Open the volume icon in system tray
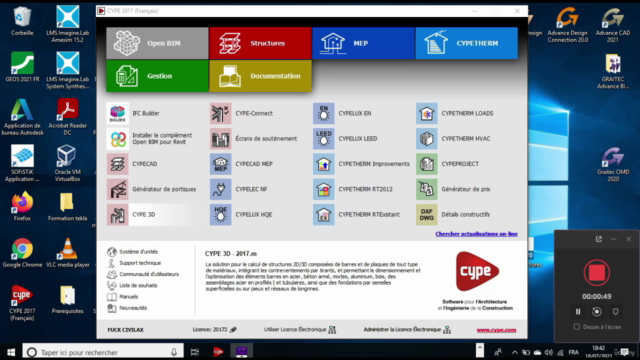The image size is (640, 360). point(549,352)
